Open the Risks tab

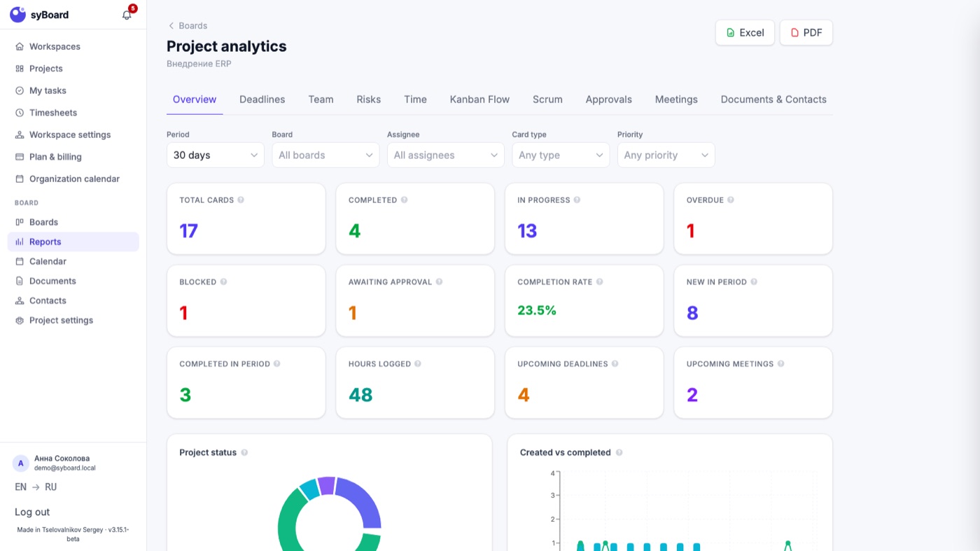(369, 99)
